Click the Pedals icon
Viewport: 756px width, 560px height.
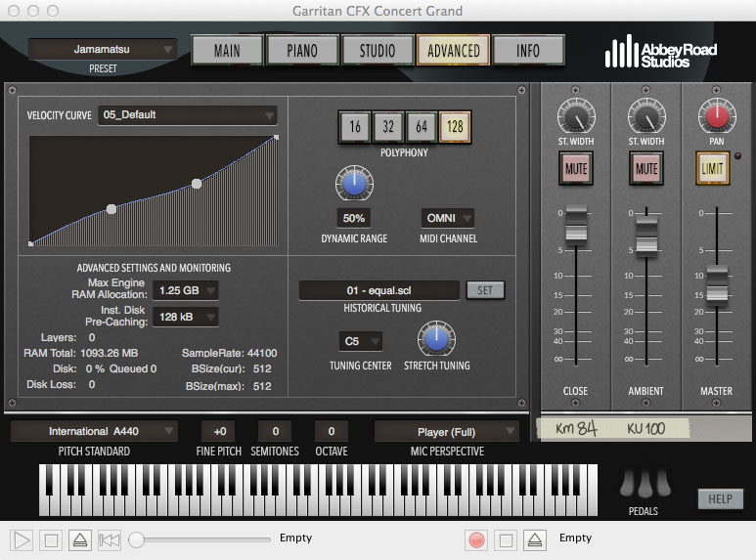pyautogui.click(x=645, y=483)
